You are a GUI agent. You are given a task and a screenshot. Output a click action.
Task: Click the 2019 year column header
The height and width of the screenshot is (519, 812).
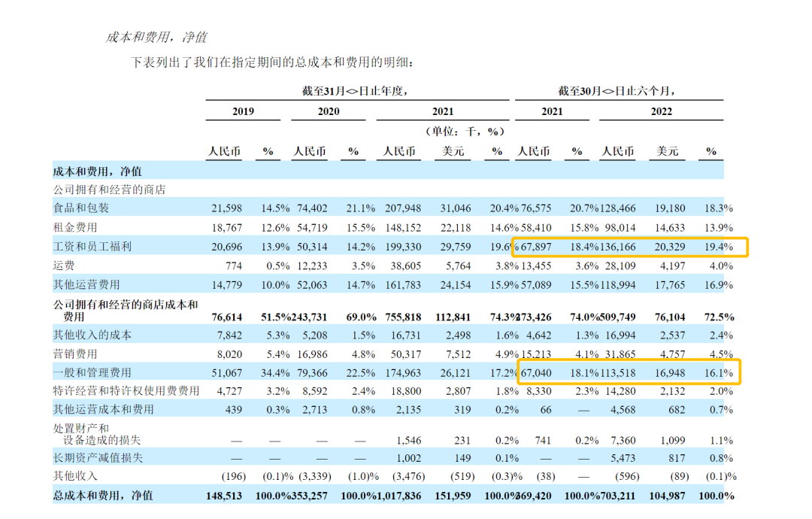pos(243,111)
